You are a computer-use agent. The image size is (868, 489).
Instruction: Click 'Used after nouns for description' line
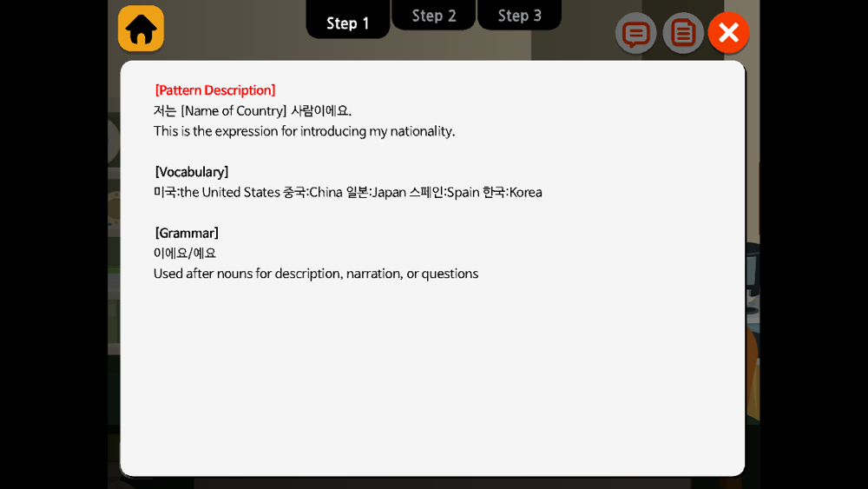[316, 274]
